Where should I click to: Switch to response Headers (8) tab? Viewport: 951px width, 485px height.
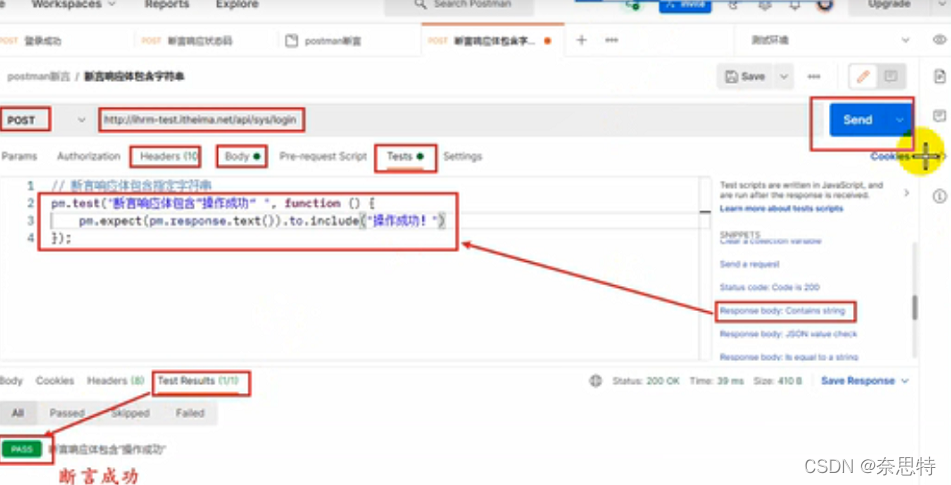tap(116, 381)
